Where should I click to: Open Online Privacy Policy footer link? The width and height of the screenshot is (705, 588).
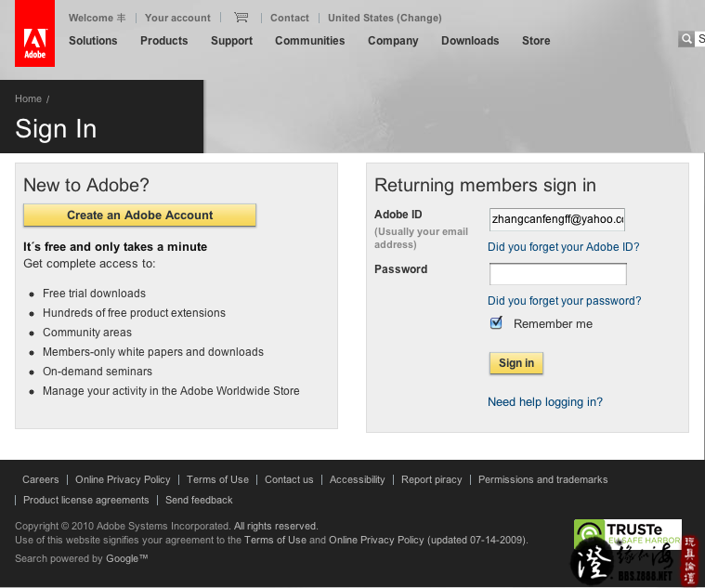click(x=123, y=479)
